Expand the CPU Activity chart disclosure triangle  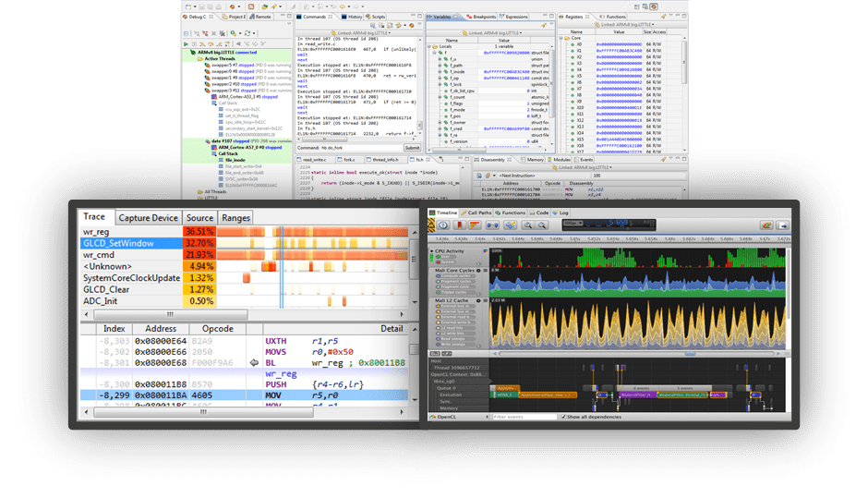pos(431,250)
